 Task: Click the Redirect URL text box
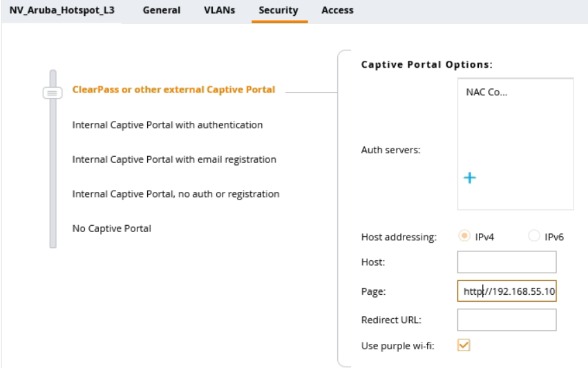(x=506, y=320)
